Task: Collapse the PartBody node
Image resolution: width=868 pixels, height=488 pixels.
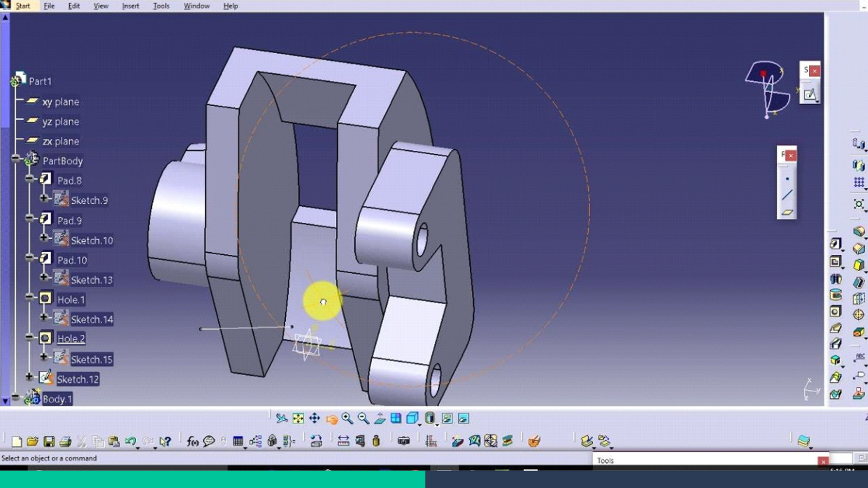Action: point(16,158)
